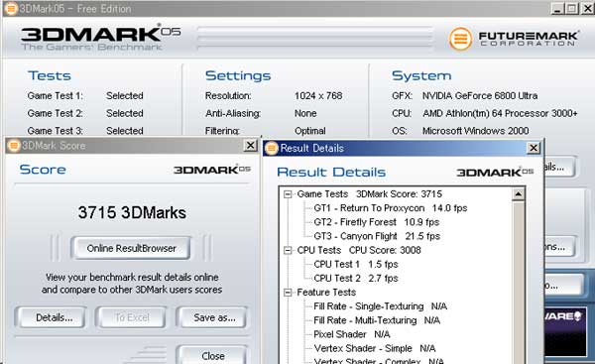This screenshot has width=595, height=364.
Task: Collapse the Feature Tests tree node
Action: [x=288, y=293]
